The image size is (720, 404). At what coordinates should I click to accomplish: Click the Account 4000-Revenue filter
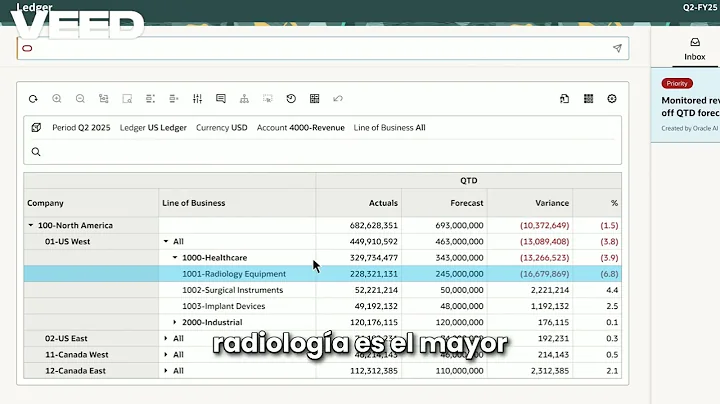[x=301, y=128]
